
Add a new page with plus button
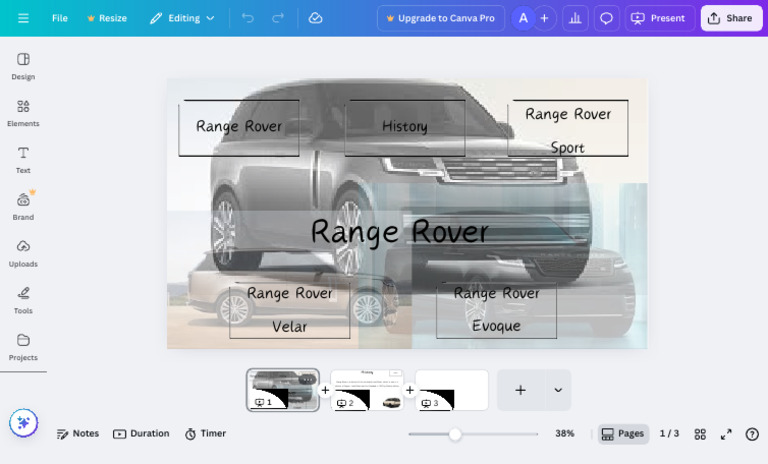(x=521, y=390)
